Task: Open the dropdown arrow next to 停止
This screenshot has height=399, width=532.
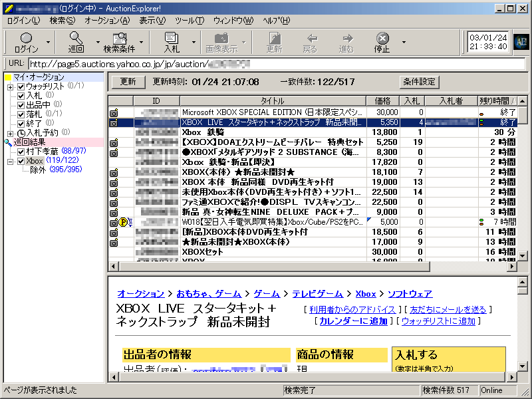Action: click(404, 42)
